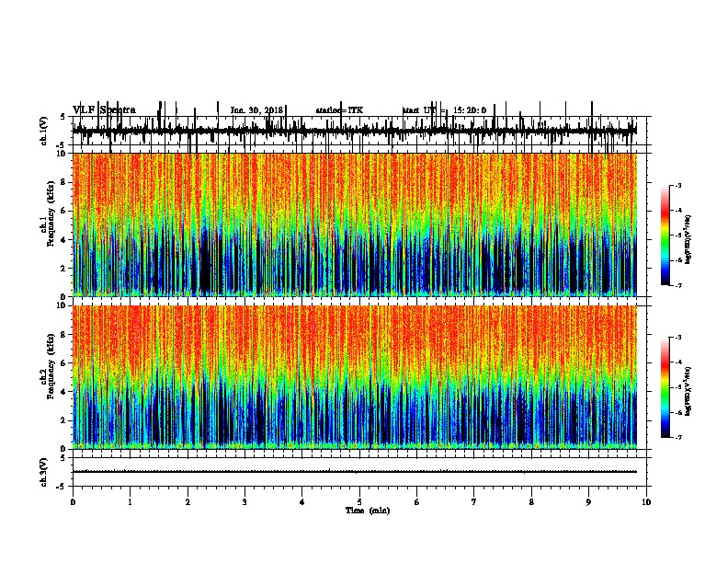
Task: Click the "8" kHz tick on ch.2 frequency axis
Action: 63,335
